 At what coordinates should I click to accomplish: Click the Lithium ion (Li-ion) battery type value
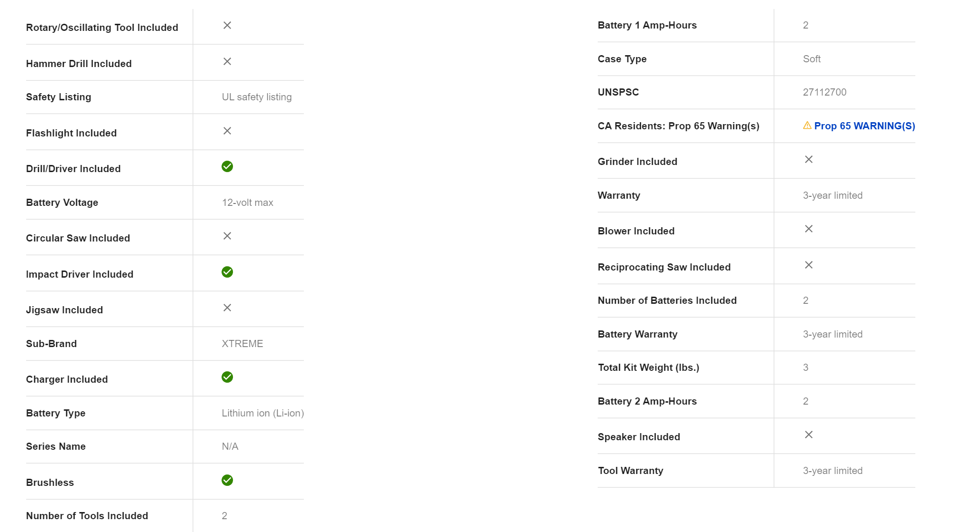tap(262, 413)
